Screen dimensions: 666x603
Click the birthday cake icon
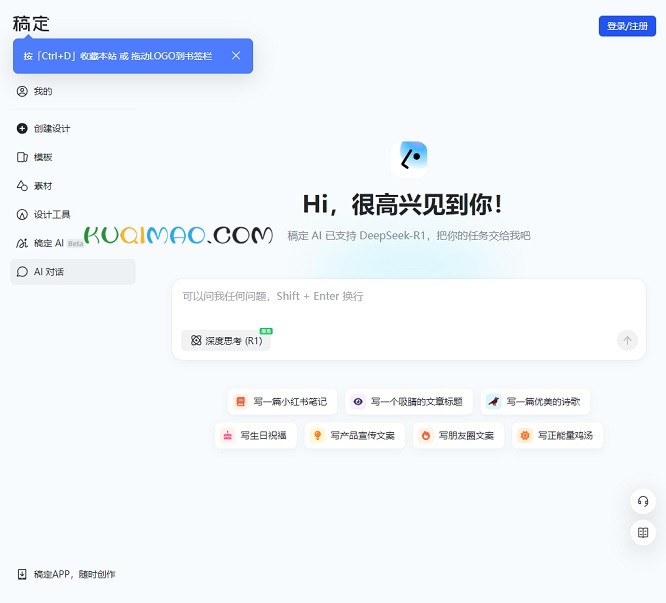(x=228, y=435)
